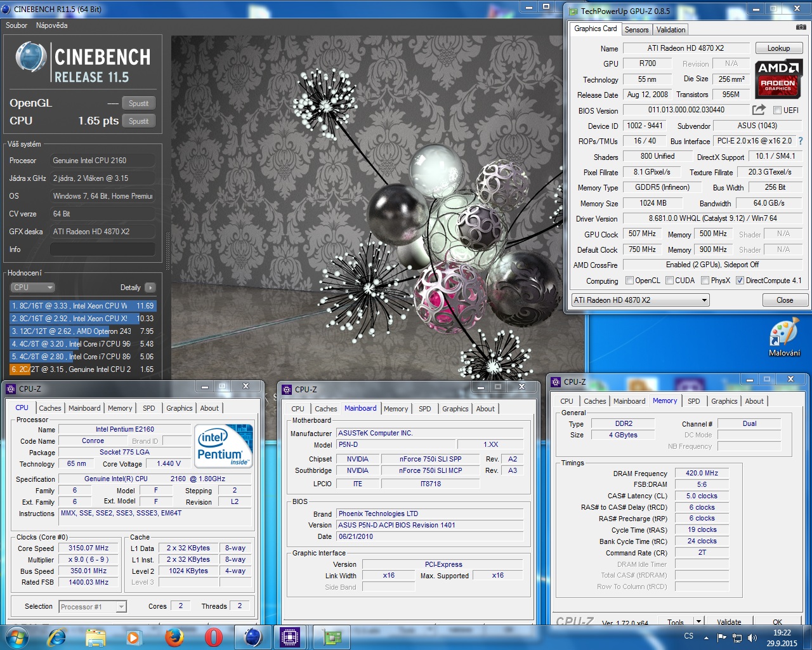Select ranking row 1 Intel Xeon 11.69
The width and height of the screenshot is (812, 650).
tap(82, 306)
